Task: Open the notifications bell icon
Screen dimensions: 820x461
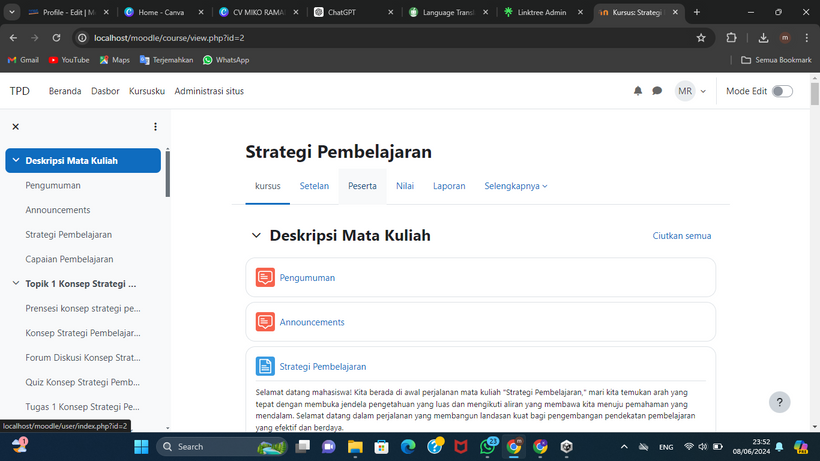Action: tap(638, 91)
